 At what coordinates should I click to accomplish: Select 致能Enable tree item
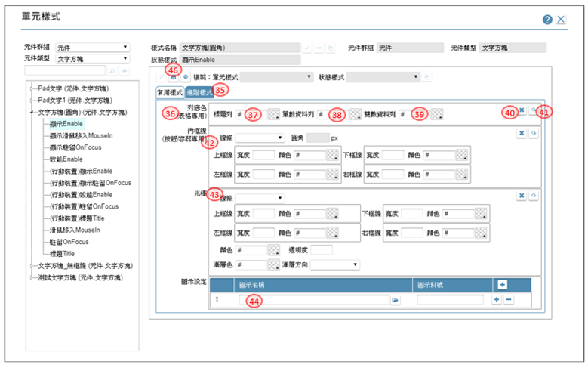[66, 159]
